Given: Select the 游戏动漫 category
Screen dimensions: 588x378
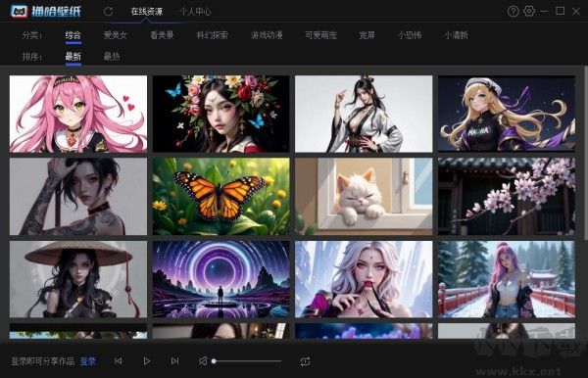Looking at the screenshot, I should [267, 35].
